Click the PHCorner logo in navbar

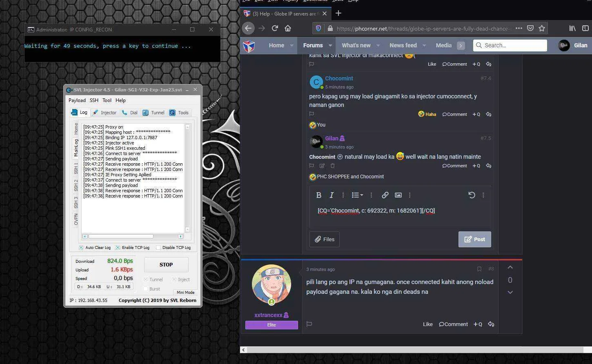(249, 46)
